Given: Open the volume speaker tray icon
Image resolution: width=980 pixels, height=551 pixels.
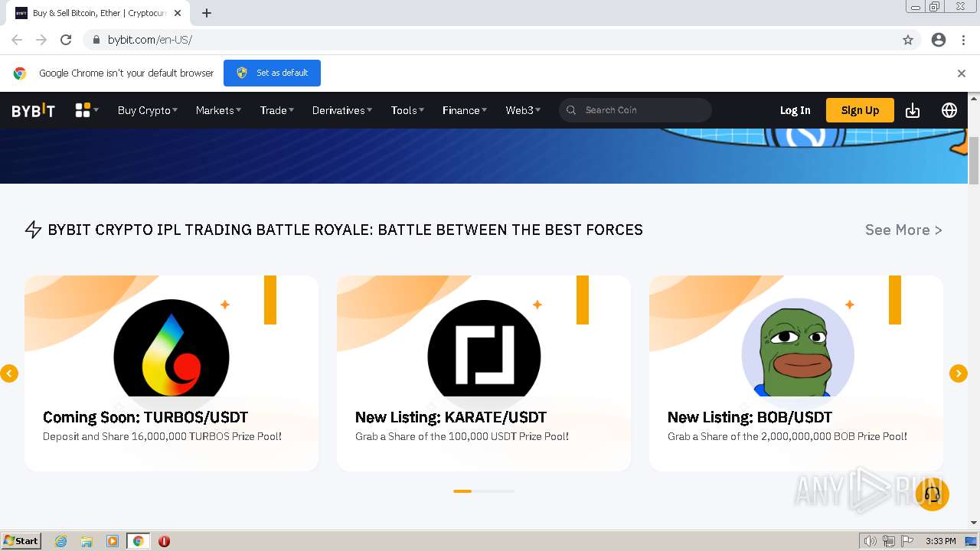Looking at the screenshot, I should (x=870, y=541).
